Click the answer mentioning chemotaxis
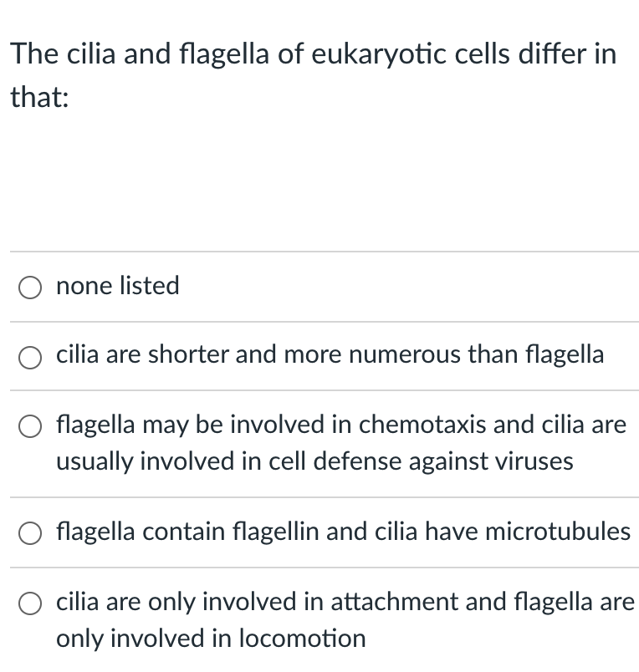Viewport: 639px width, 672px height. (x=340, y=425)
